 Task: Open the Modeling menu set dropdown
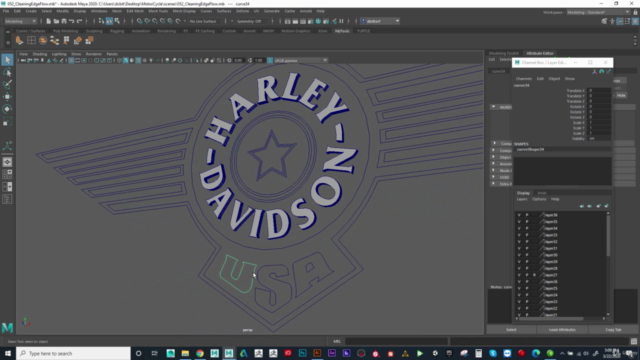(20, 21)
